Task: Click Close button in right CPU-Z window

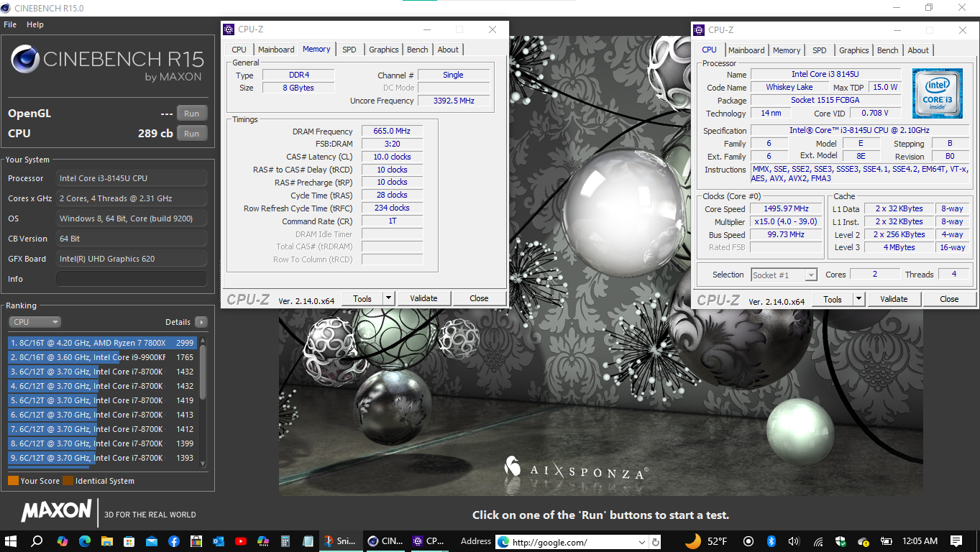Action: [x=949, y=299]
